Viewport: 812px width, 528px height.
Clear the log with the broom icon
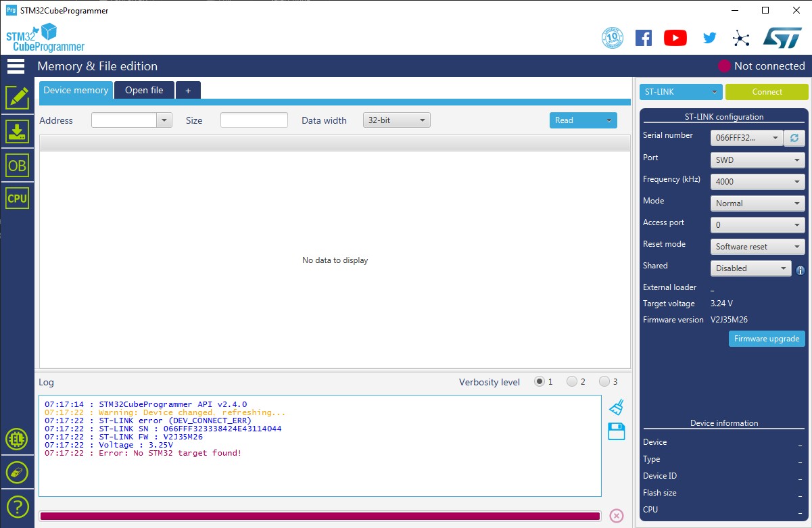pos(616,407)
